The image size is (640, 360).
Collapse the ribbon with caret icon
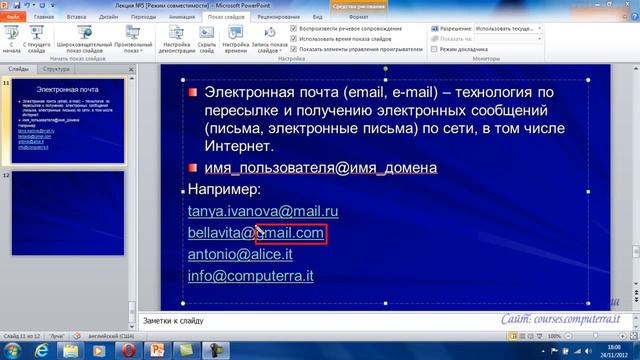(625, 17)
